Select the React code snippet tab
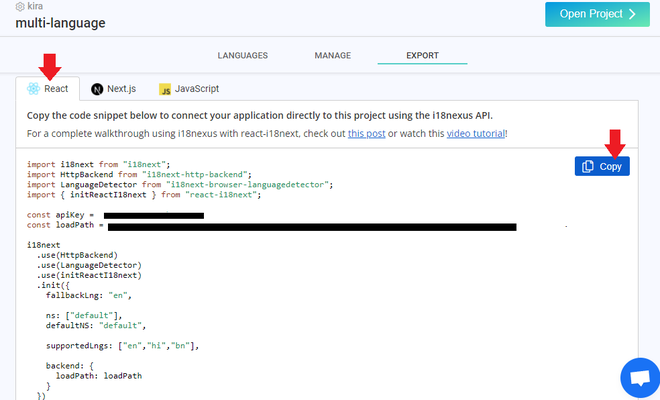This screenshot has width=660, height=400. click(48, 89)
